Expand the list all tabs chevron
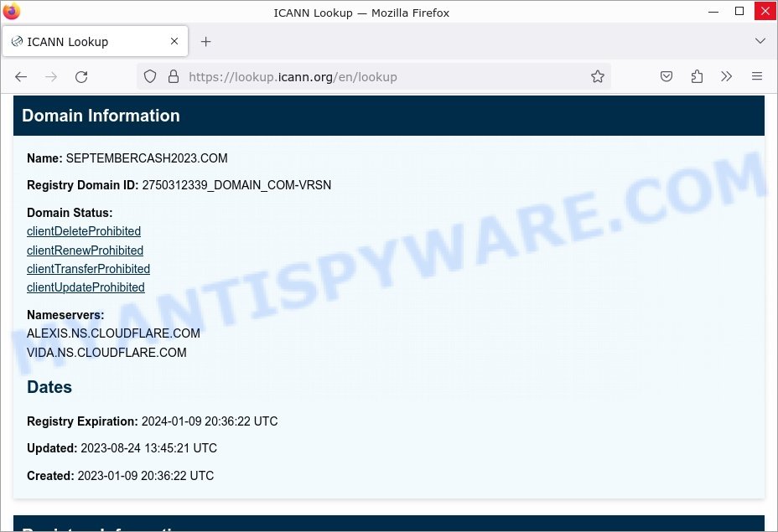This screenshot has width=778, height=532. [x=760, y=41]
